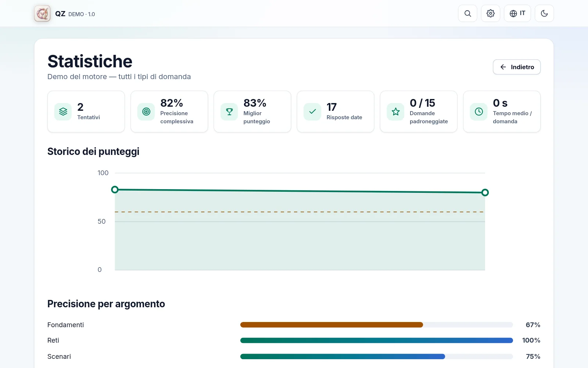
Task: Click the layers icon beside Tentativi
Action: tap(63, 112)
